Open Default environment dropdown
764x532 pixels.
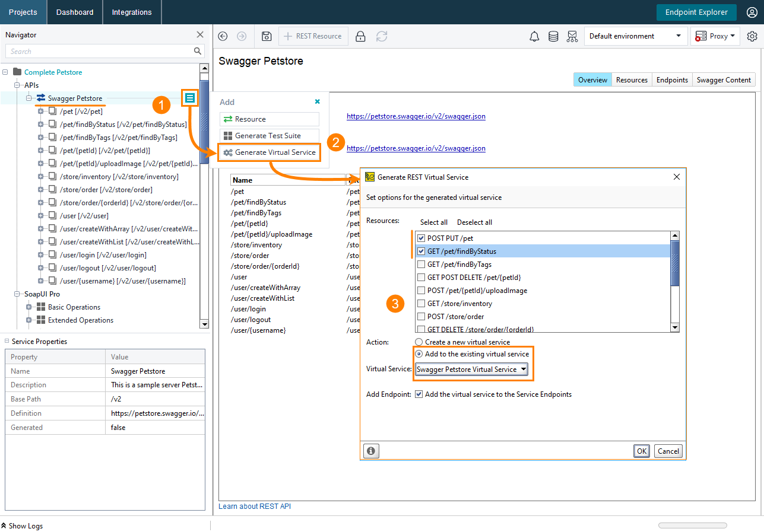635,36
